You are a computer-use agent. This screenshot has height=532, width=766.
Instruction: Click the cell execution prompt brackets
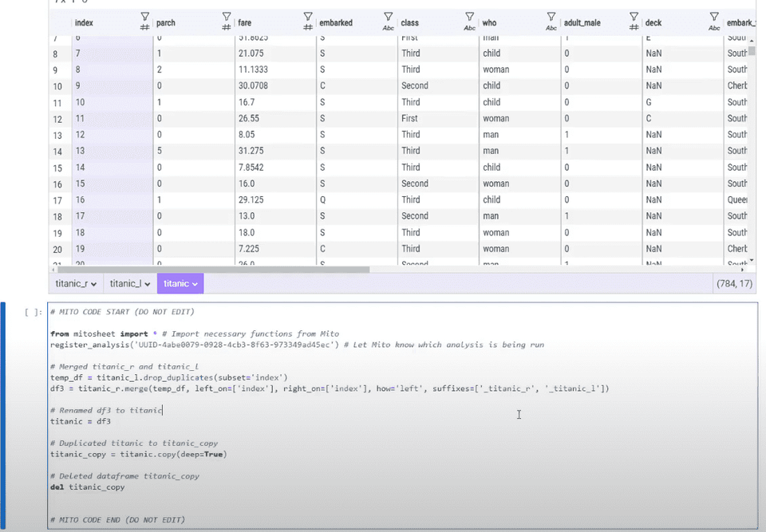pyautogui.click(x=34, y=312)
